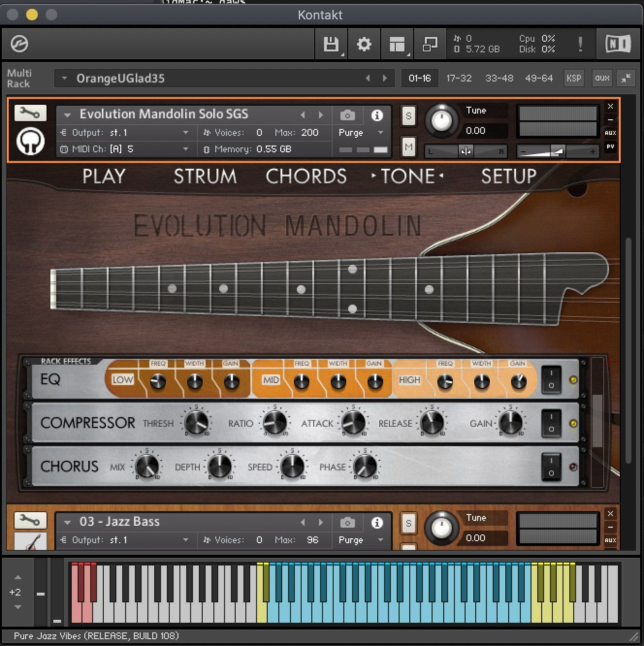Open the settings gear options
This screenshot has width=644, height=646.
click(364, 44)
